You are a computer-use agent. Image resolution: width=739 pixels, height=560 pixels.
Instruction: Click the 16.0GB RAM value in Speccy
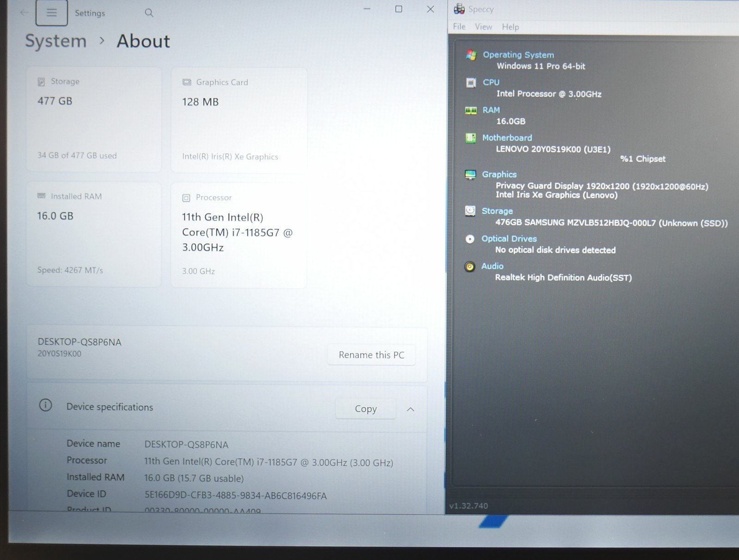pos(511,122)
